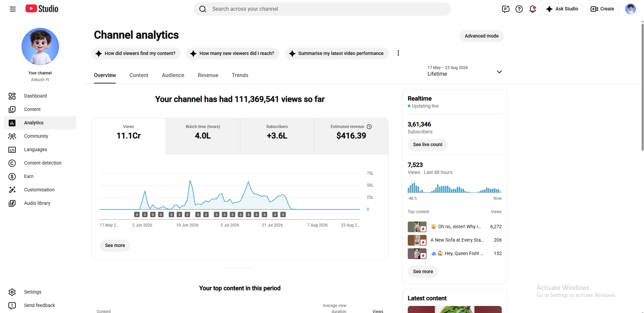Switch to the Trends tab
Screen dimensions: 644x313
pos(240,75)
